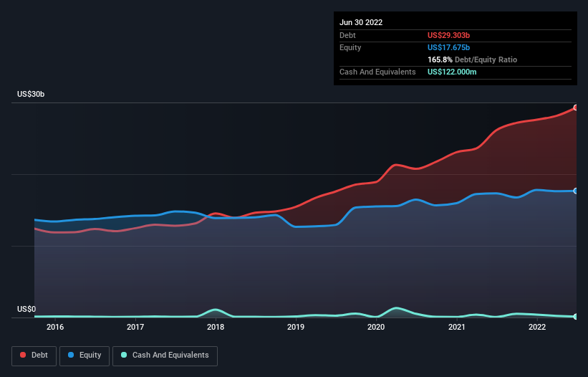Select the 2021 x-axis label
The height and width of the screenshot is (377, 588).
pyautogui.click(x=457, y=327)
